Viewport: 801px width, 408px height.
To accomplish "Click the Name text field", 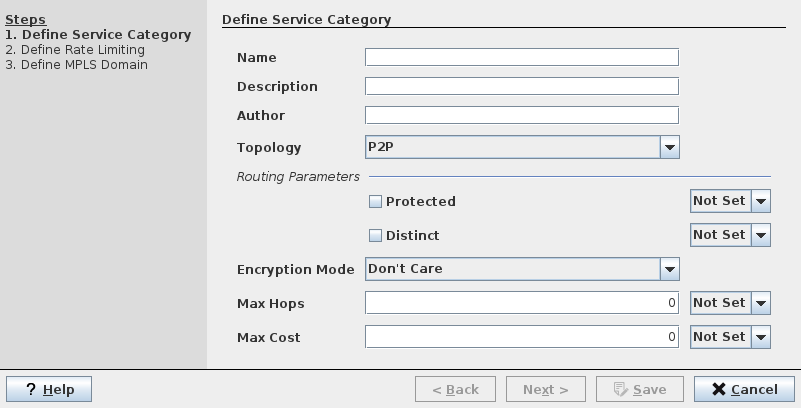I will (521, 57).
